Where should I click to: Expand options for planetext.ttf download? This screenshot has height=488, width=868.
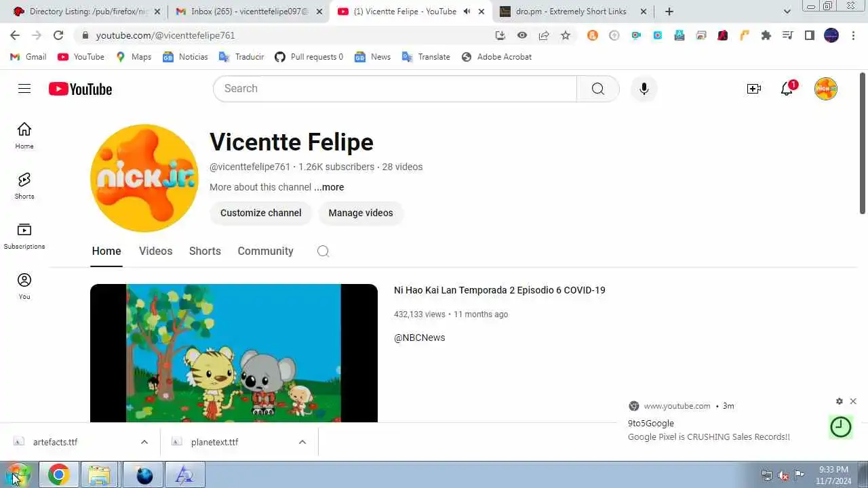(302, 442)
